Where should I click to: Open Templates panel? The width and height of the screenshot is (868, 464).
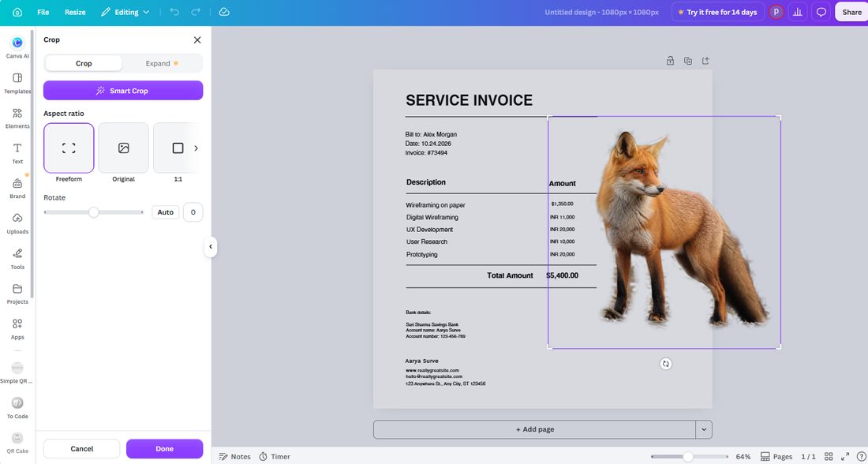click(17, 83)
